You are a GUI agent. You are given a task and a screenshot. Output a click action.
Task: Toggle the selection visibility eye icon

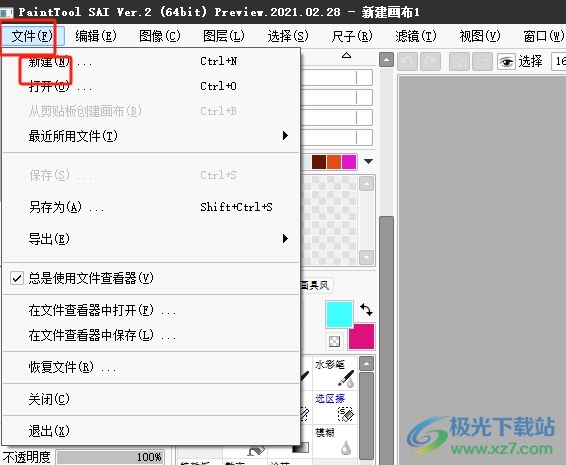[x=506, y=62]
